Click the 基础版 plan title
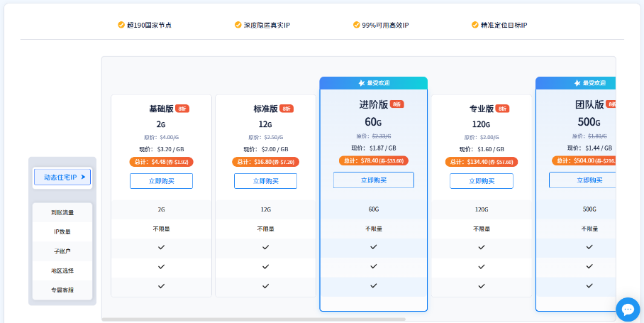Viewport: 644px width, 323px height. 161,109
